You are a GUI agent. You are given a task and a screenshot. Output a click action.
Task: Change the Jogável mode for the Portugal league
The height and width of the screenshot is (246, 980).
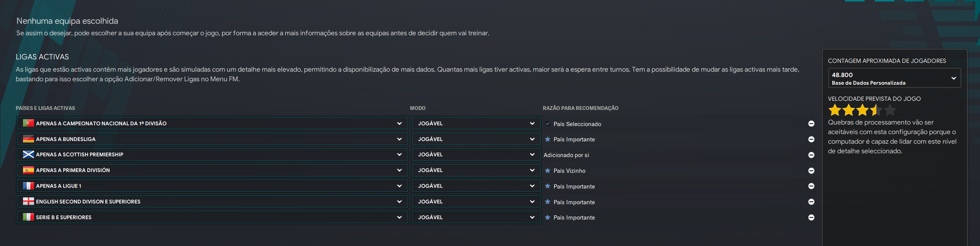tap(476, 123)
